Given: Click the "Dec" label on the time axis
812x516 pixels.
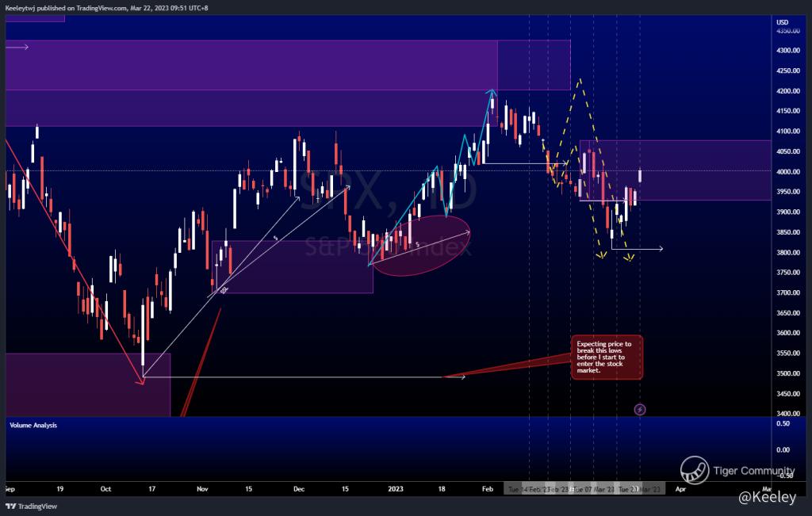Looking at the screenshot, I should tap(299, 489).
